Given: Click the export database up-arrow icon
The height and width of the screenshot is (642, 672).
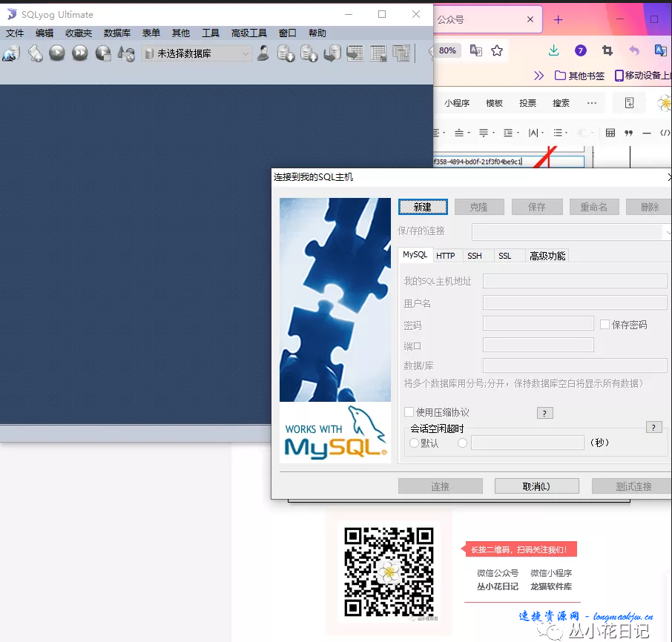Looking at the screenshot, I should [x=309, y=53].
